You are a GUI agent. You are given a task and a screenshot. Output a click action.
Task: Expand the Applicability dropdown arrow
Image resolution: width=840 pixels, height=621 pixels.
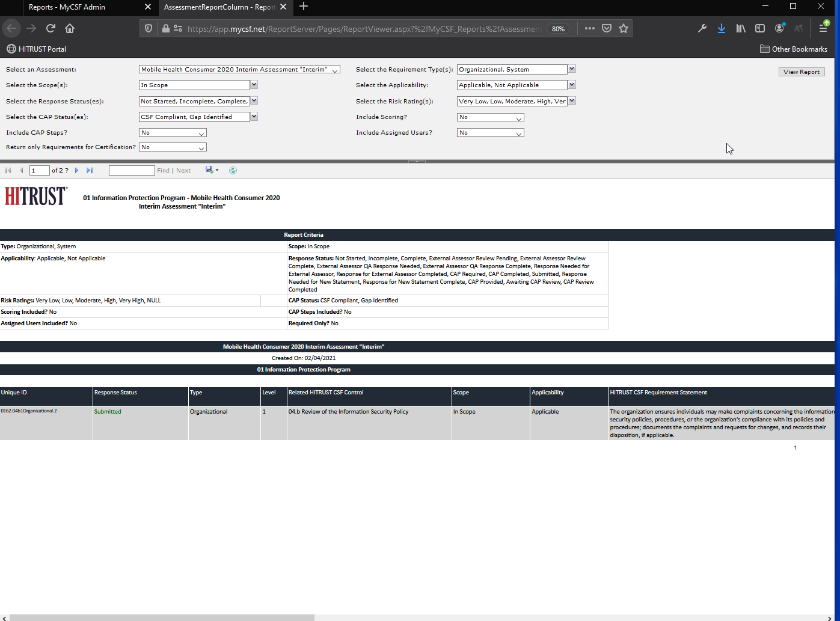(572, 85)
